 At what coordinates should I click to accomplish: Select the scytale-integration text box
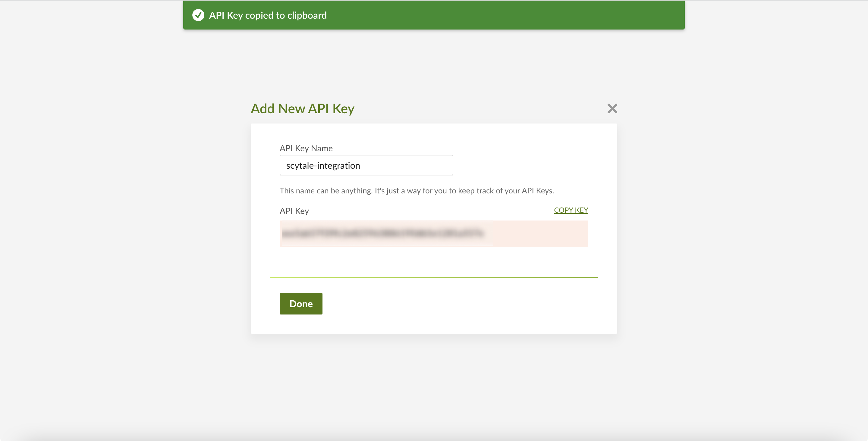coord(366,165)
